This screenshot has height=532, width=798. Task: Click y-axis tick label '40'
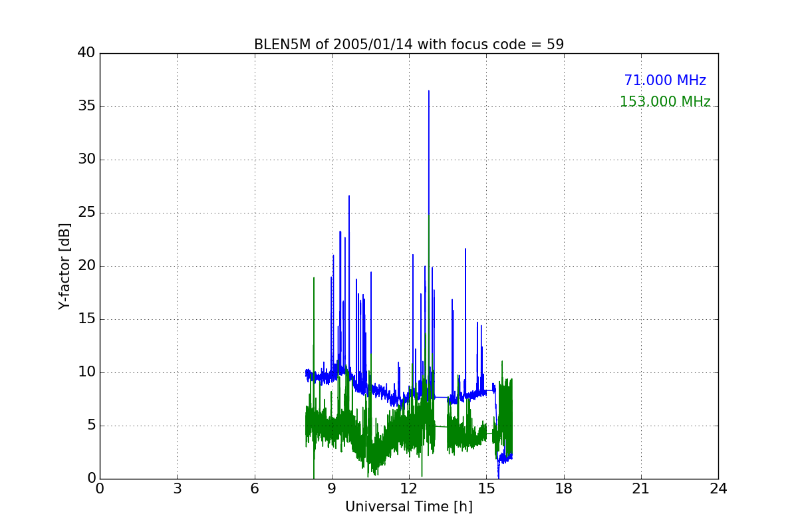86,53
